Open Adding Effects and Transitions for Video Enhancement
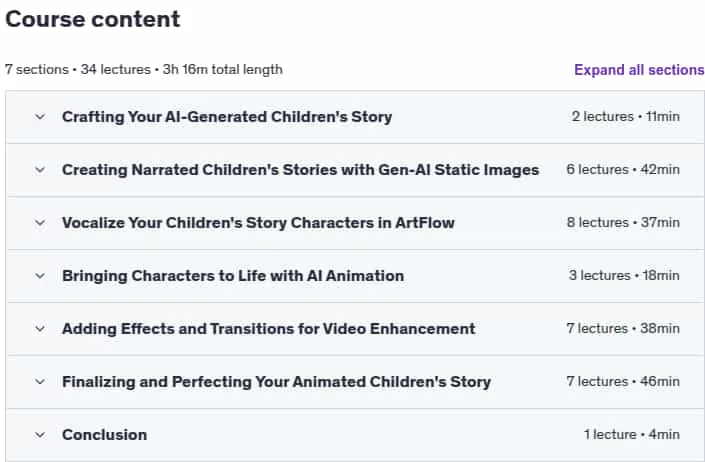The height and width of the screenshot is (462, 705). pyautogui.click(x=268, y=329)
